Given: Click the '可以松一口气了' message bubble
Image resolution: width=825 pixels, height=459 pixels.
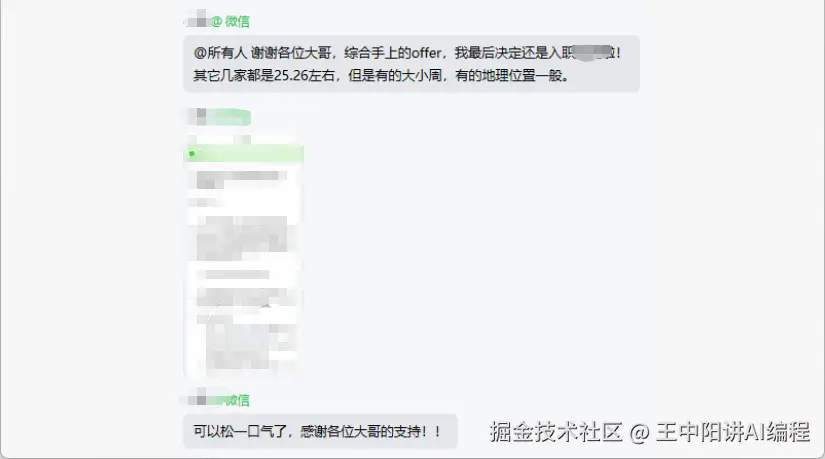Looking at the screenshot, I should [320, 432].
